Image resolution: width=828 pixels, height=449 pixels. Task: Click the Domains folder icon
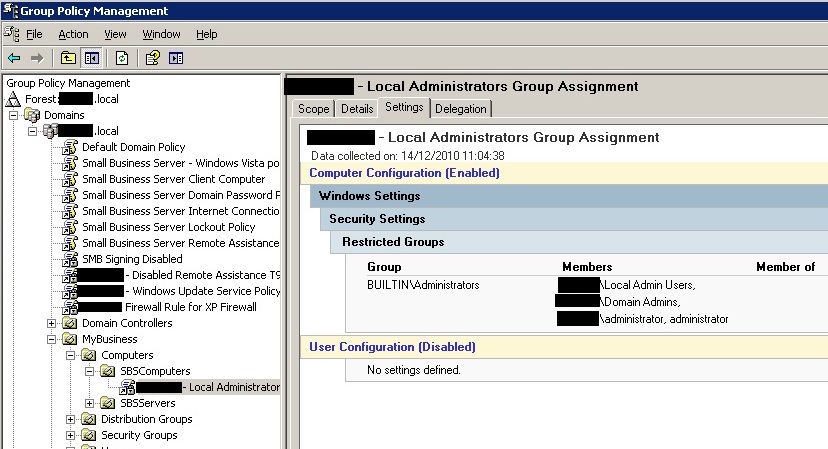[x=32, y=115]
